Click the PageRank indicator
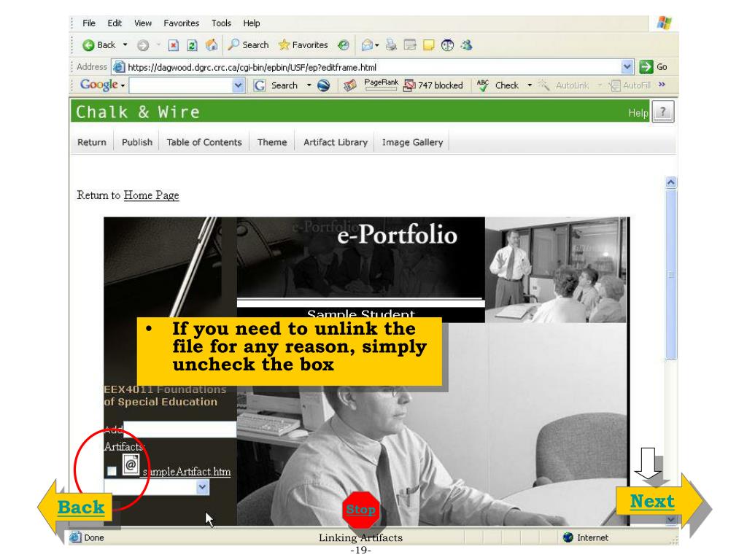 coord(381,85)
